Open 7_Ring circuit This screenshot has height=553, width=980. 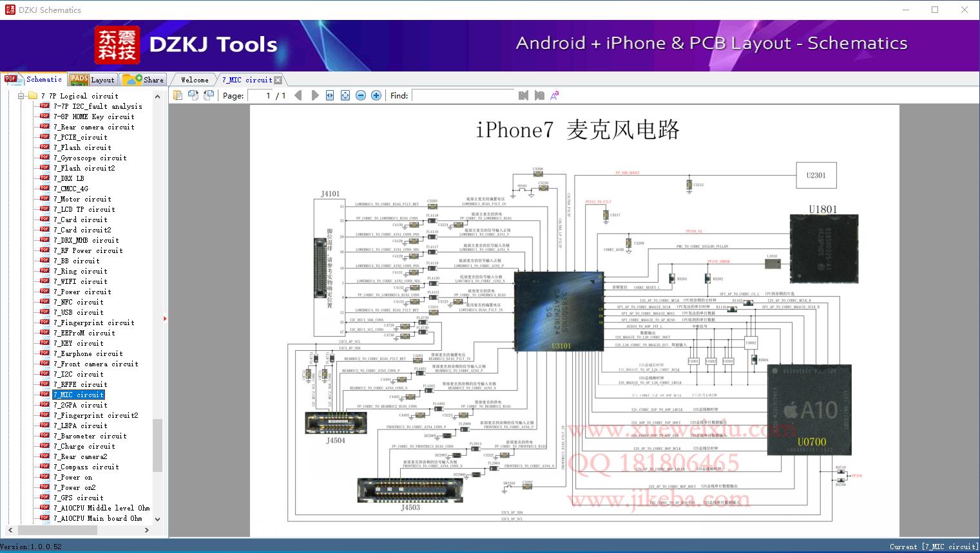[x=81, y=271]
